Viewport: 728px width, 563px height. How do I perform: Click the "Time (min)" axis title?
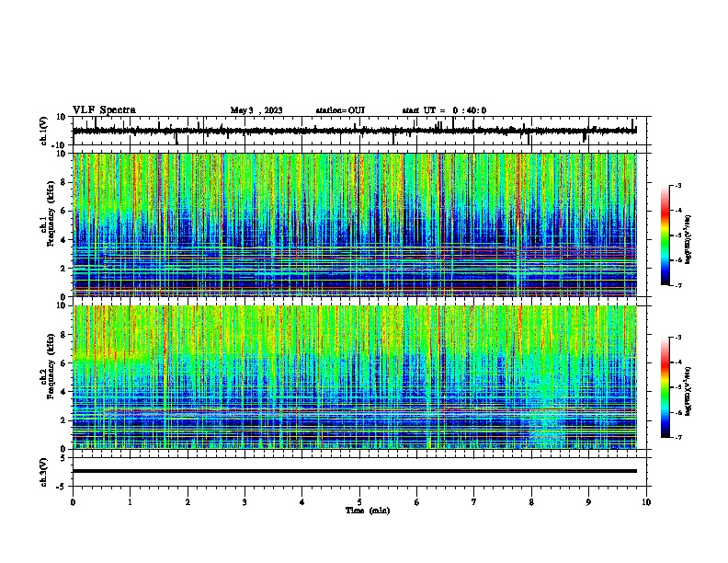[368, 511]
